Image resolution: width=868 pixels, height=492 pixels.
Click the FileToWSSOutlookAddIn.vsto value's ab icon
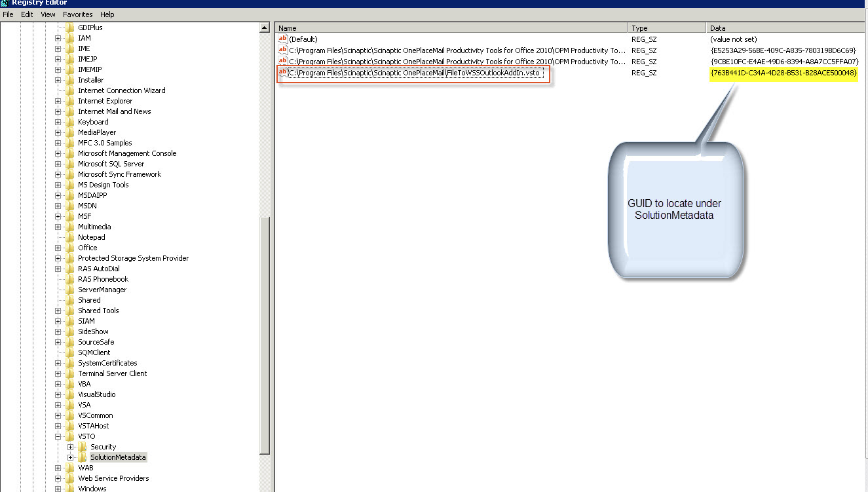(x=283, y=73)
